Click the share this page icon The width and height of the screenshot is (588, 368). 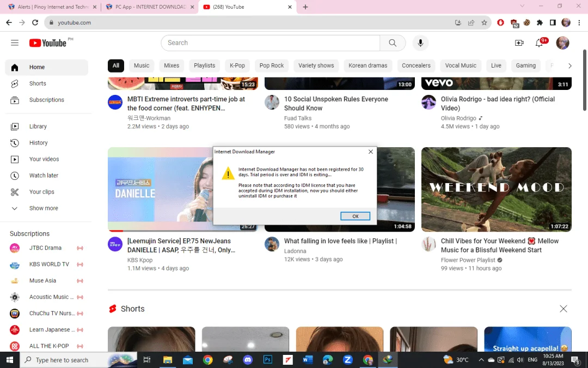(x=471, y=22)
